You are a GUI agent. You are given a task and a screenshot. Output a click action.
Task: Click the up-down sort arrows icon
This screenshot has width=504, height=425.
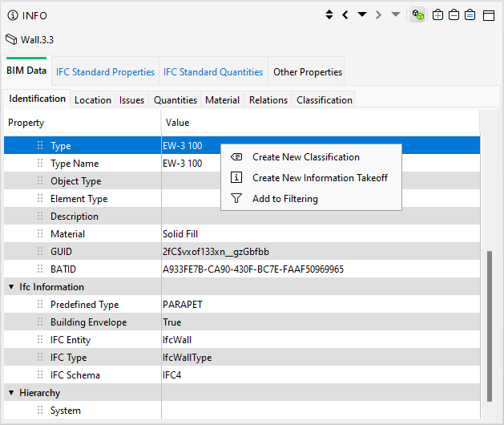pos(329,15)
